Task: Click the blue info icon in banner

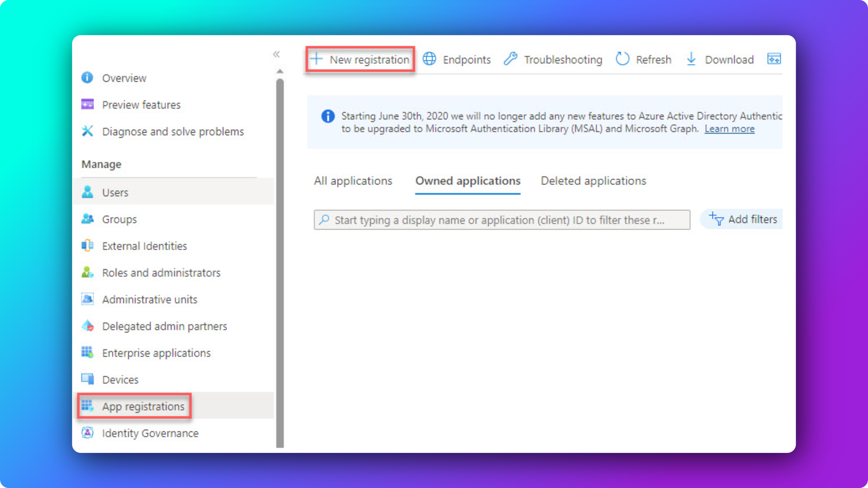Action: click(x=328, y=116)
